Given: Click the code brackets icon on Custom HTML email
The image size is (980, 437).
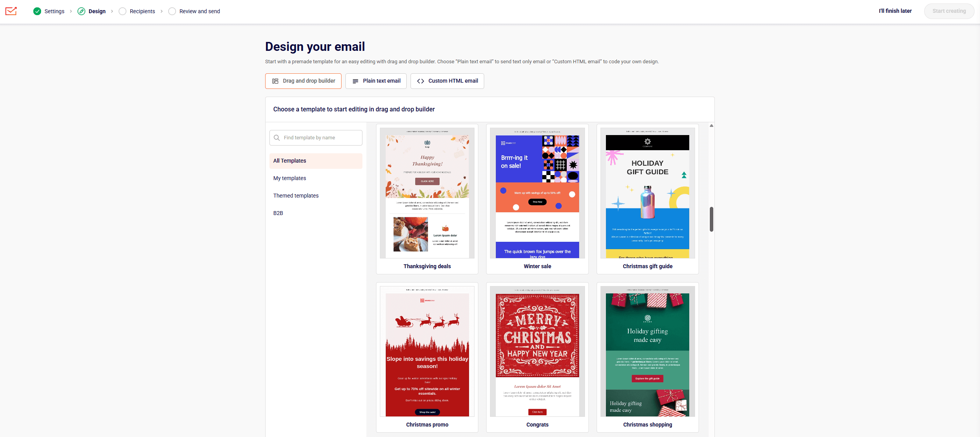Looking at the screenshot, I should coord(420,81).
